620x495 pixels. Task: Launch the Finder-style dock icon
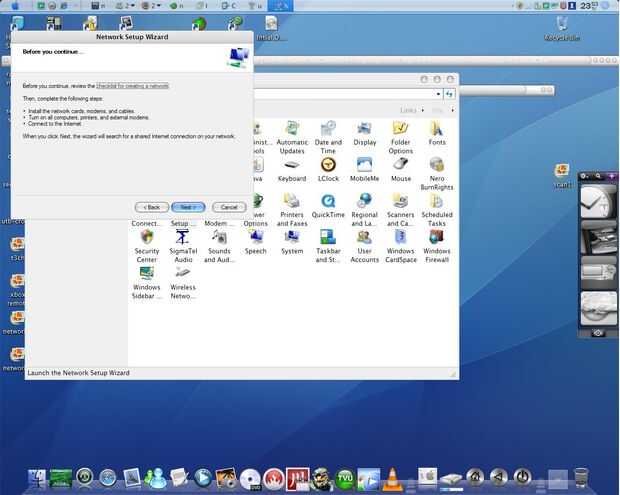37,479
